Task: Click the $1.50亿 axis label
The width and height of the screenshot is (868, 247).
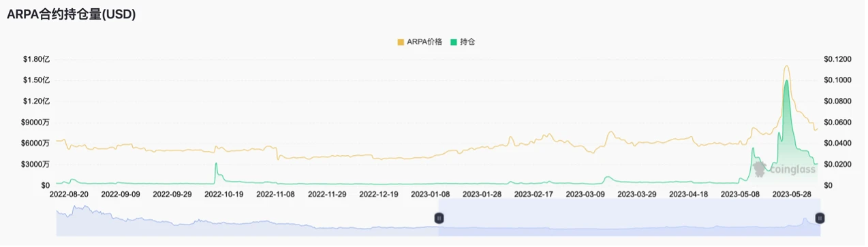Action: tap(36, 80)
